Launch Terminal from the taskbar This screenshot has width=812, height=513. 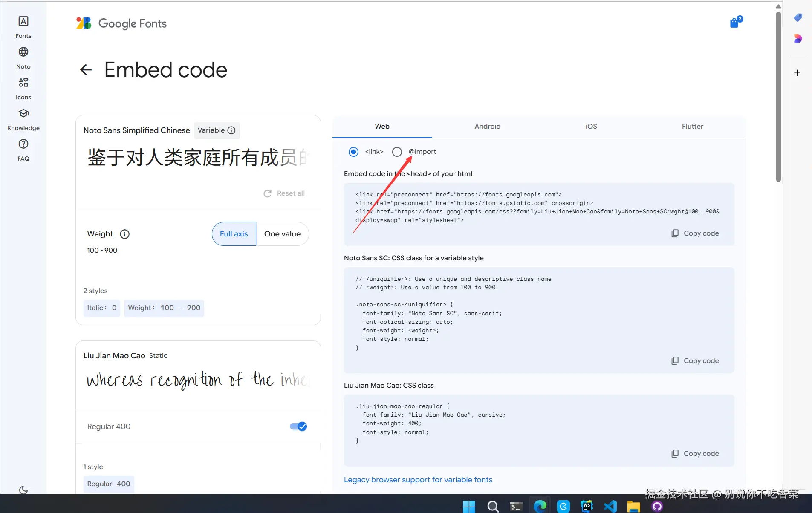pos(516,506)
